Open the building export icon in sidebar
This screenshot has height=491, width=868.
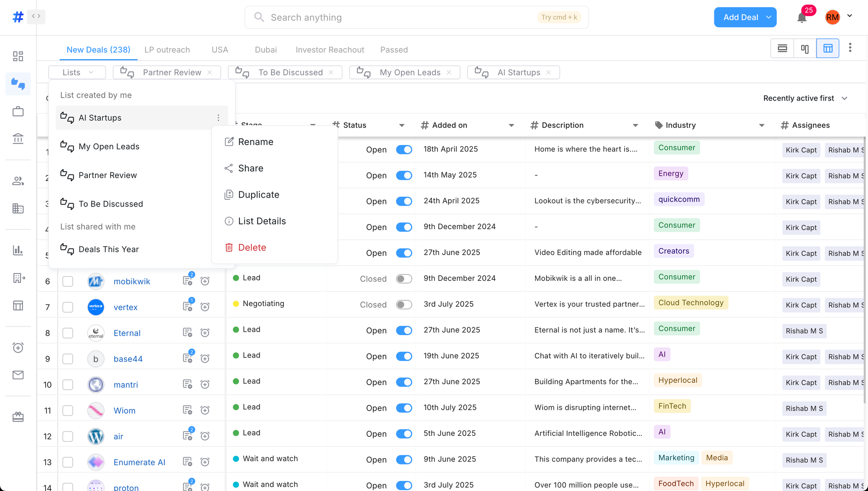click(19, 278)
